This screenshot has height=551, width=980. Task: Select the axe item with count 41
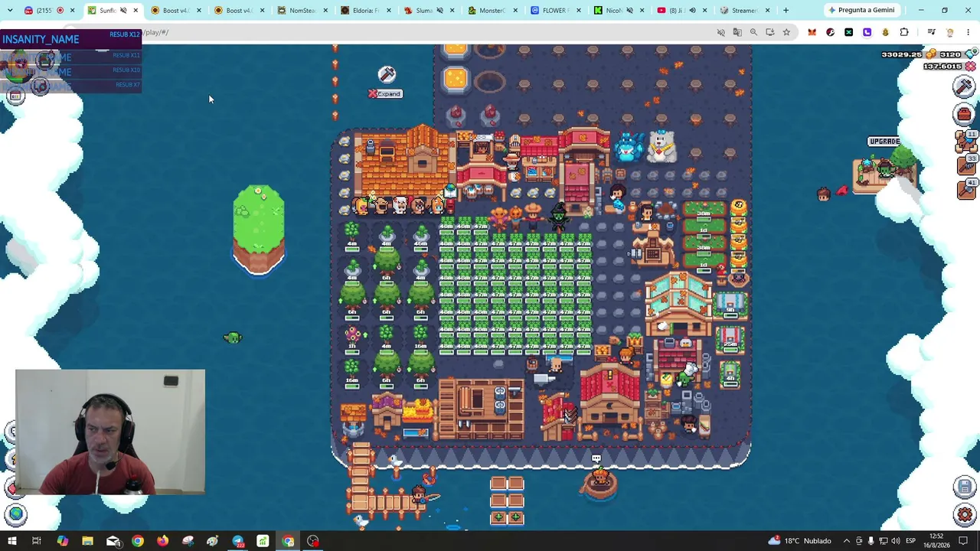tap(965, 190)
